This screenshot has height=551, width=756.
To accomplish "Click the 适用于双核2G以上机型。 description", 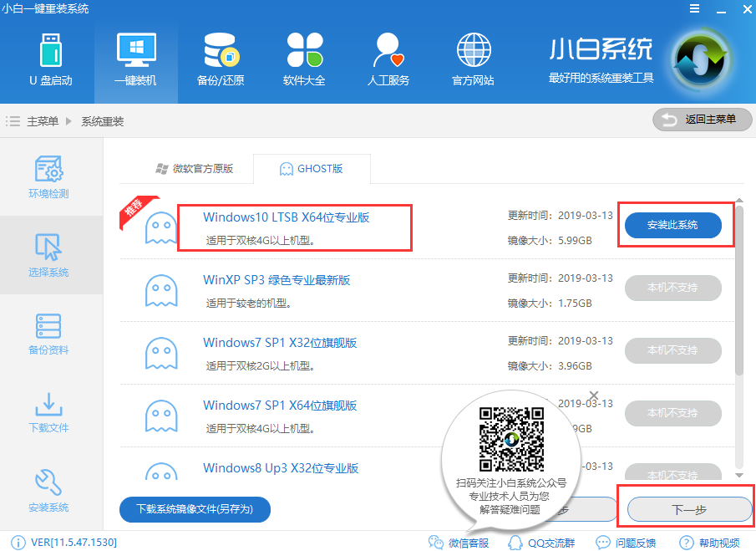I will pos(261,365).
